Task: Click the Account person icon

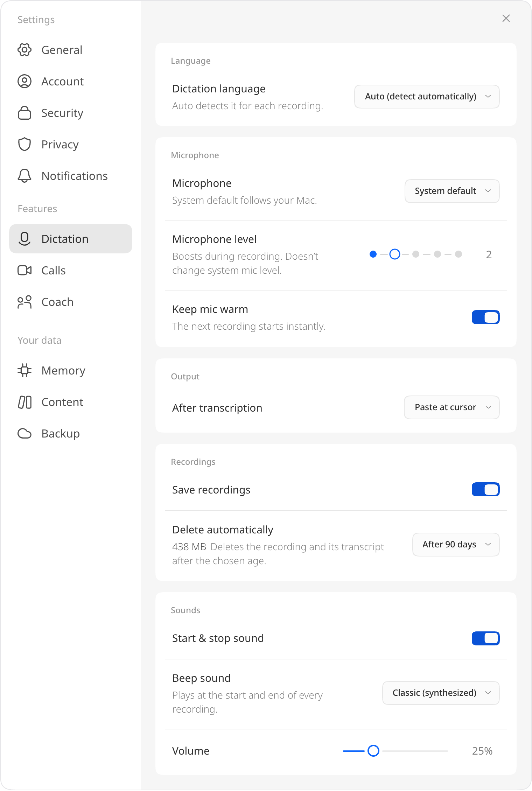Action: (24, 82)
